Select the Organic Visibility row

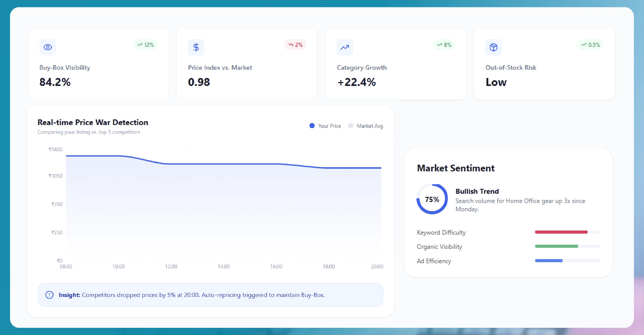tap(439, 246)
